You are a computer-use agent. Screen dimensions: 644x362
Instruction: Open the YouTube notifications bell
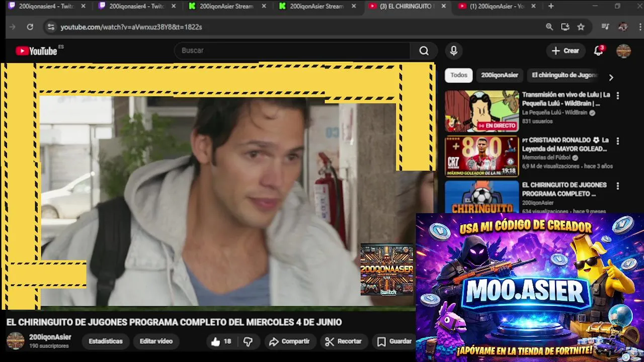598,51
